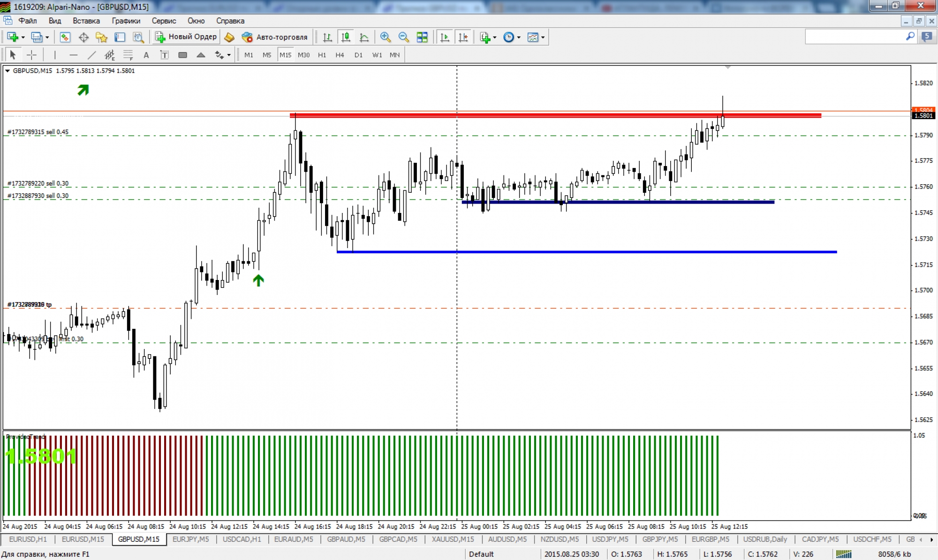This screenshot has width=938, height=560.
Task: Toggle chart auto-scroll
Action: click(x=445, y=37)
